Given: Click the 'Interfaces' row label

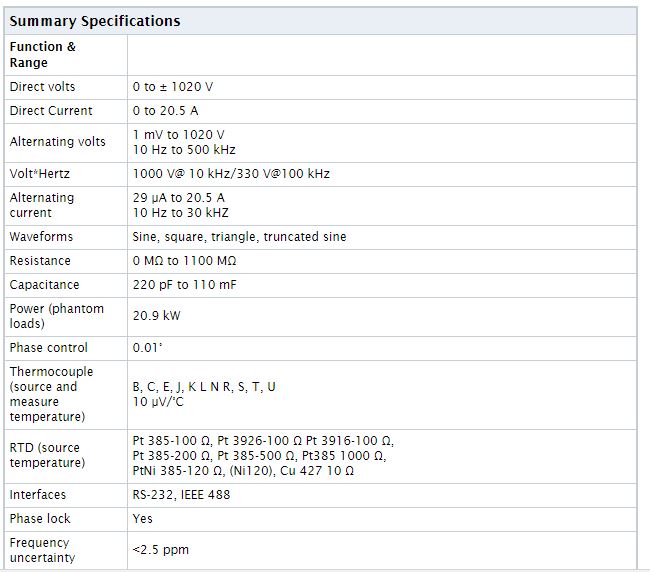Looking at the screenshot, I should click(38, 495).
